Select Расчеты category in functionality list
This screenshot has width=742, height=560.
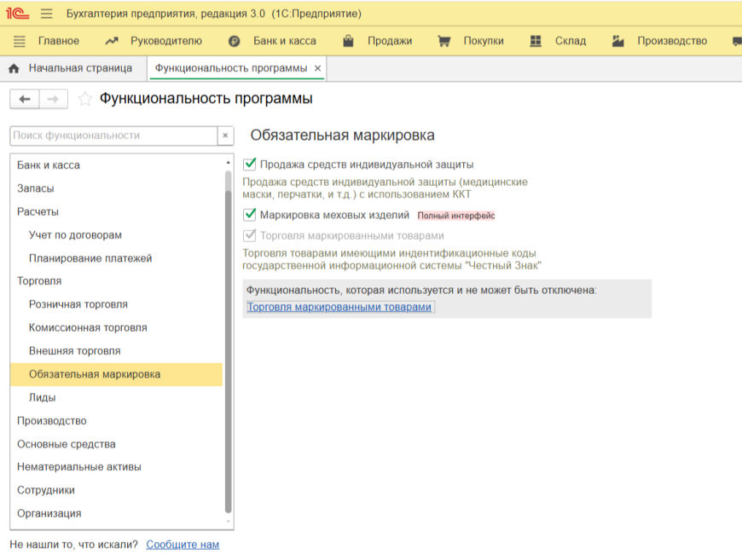[x=38, y=211]
